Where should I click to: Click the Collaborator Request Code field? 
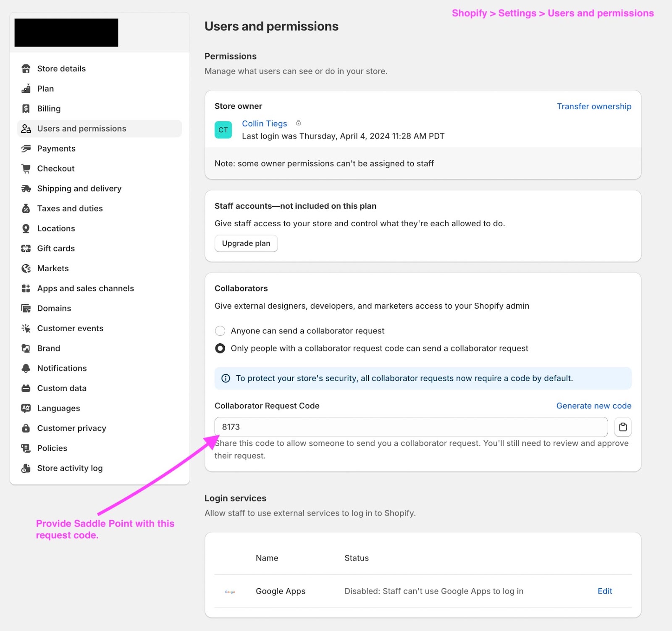(411, 427)
